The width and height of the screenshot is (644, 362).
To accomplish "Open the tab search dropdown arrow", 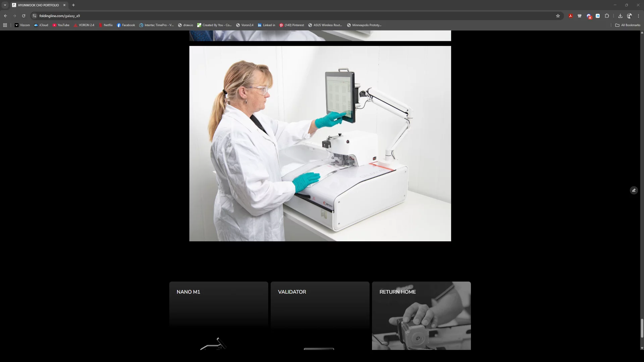I will tap(5, 5).
